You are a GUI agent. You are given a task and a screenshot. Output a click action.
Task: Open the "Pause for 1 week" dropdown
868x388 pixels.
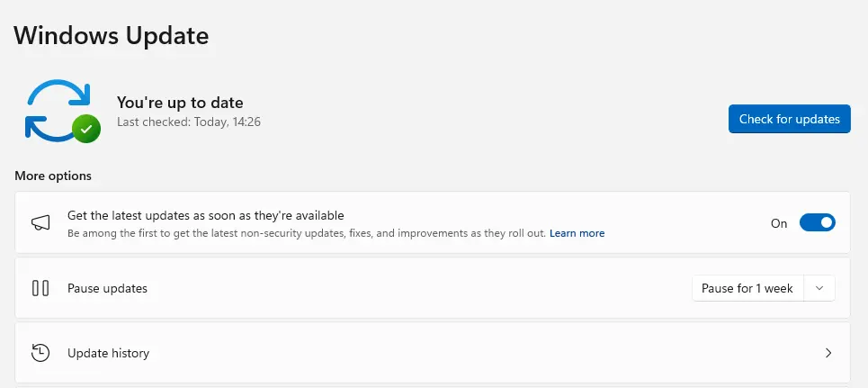(747, 289)
